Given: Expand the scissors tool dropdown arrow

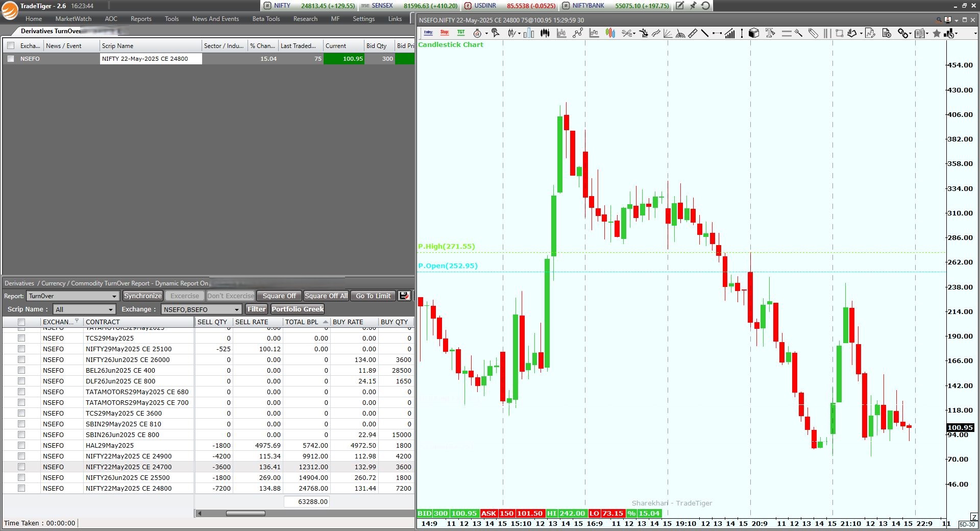Looking at the screenshot, I should pyautogui.click(x=634, y=33).
